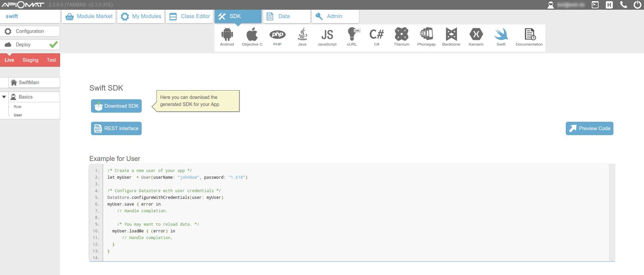644x275 pixels.
Task: Click the ApiOmat logo
Action: click(x=23, y=5)
